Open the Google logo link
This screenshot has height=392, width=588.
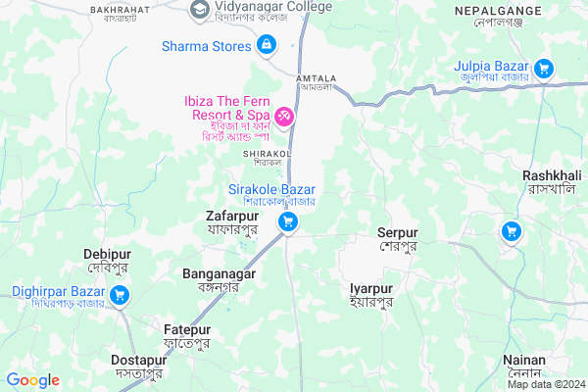(33, 380)
